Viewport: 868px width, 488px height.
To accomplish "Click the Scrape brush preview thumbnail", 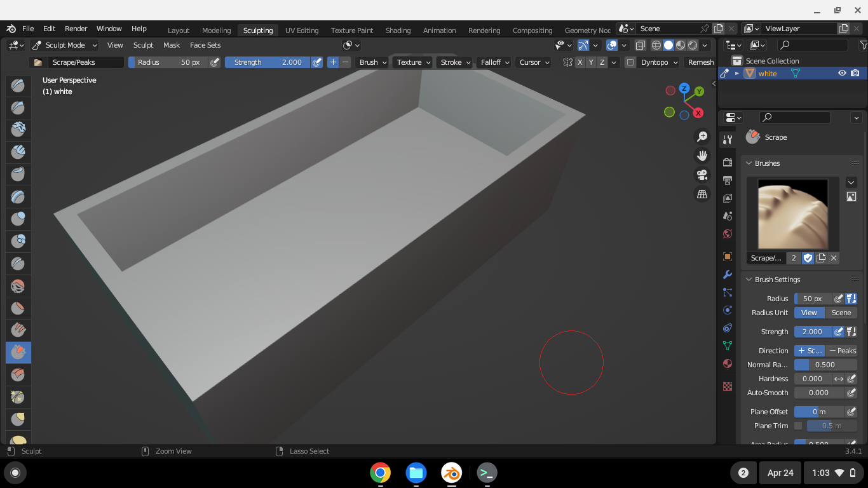I will [792, 214].
